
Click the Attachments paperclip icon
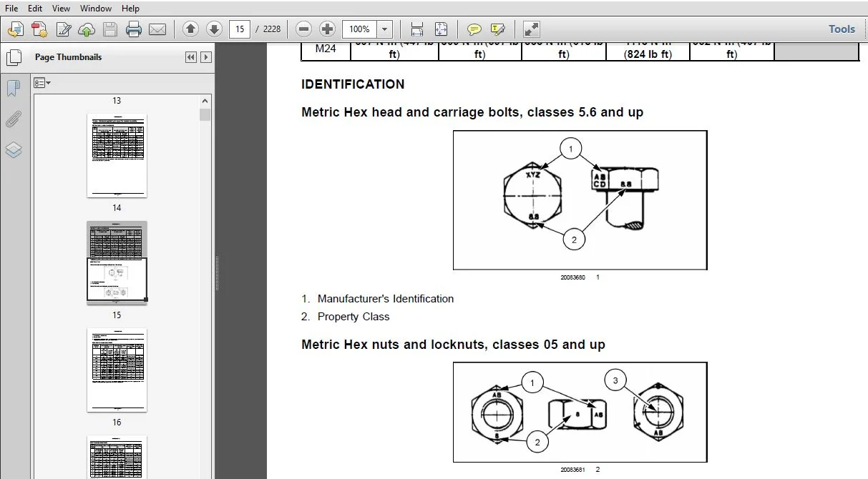14,119
